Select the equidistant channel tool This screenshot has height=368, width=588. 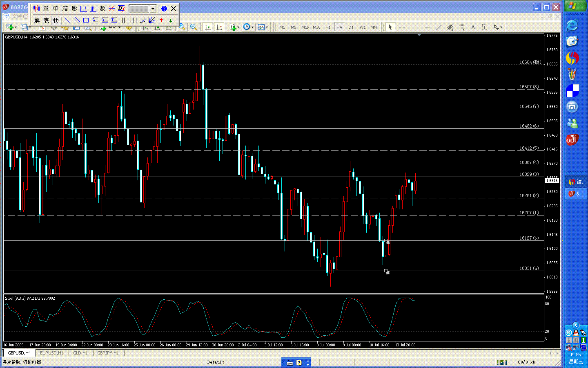pyautogui.click(x=450, y=27)
